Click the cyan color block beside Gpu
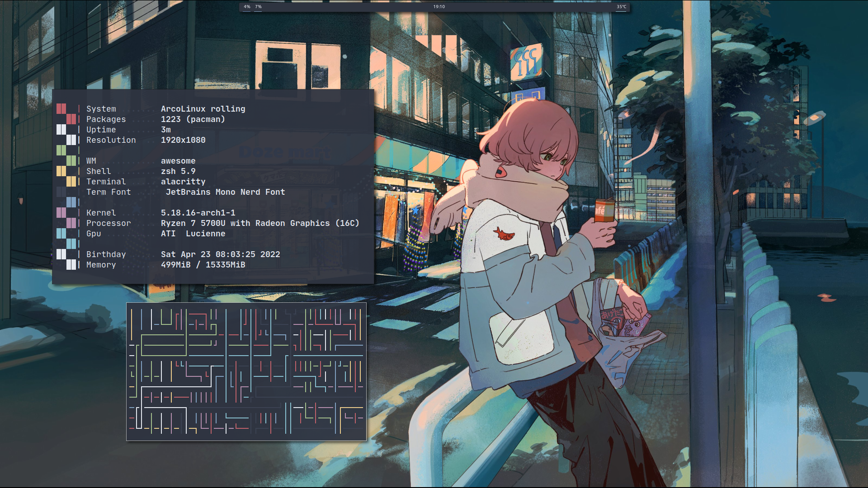Viewport: 868px width, 488px height. pos(61,234)
